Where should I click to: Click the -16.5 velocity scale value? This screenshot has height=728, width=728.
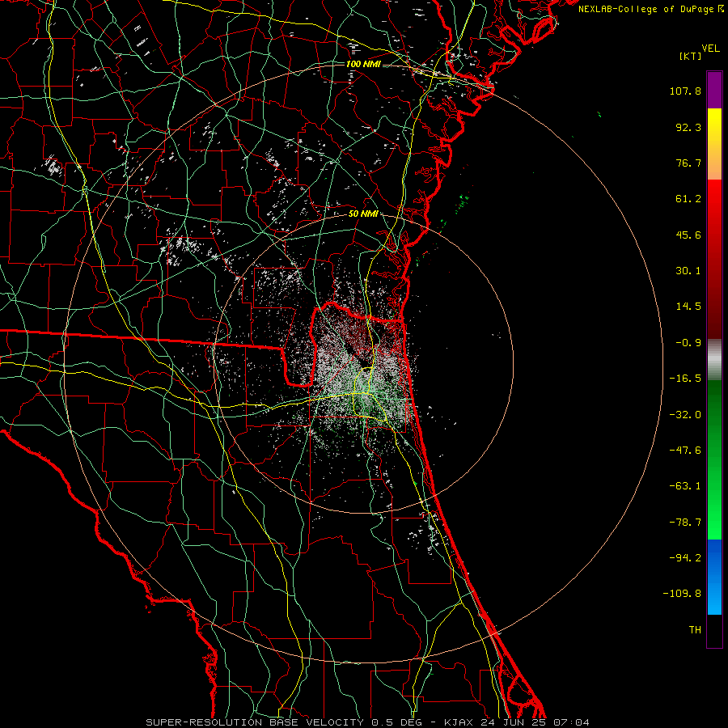click(685, 379)
